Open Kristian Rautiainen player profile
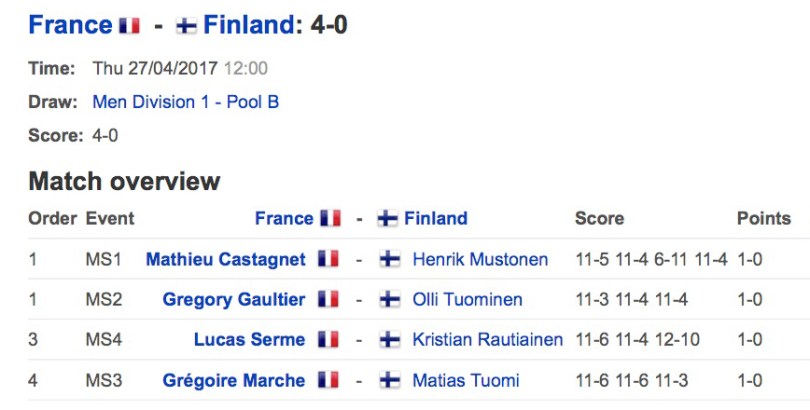The image size is (810, 410). 487,340
